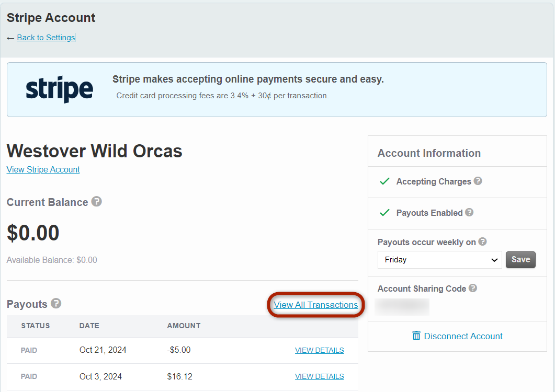View details for Oct 21, 2024 payout
This screenshot has height=392, width=555.
[x=320, y=350]
